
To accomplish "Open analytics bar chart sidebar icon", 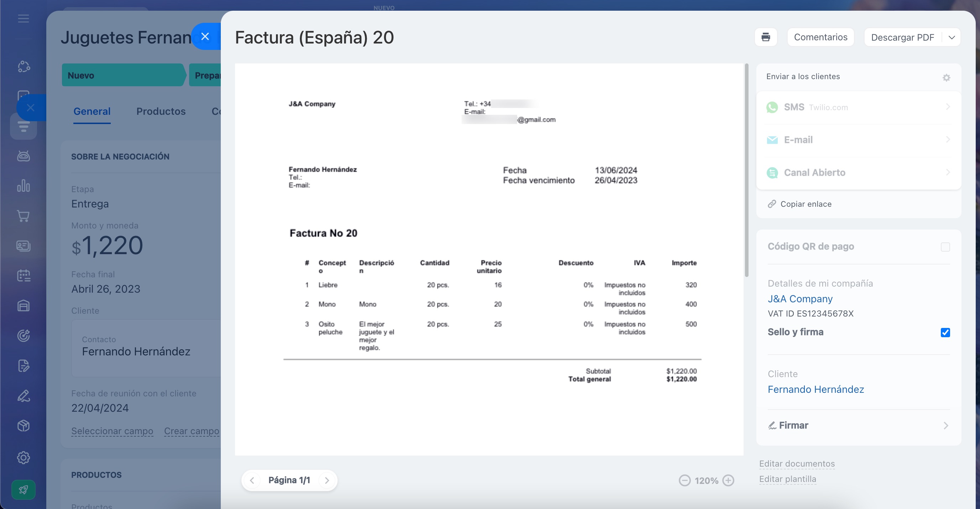I will pyautogui.click(x=24, y=186).
